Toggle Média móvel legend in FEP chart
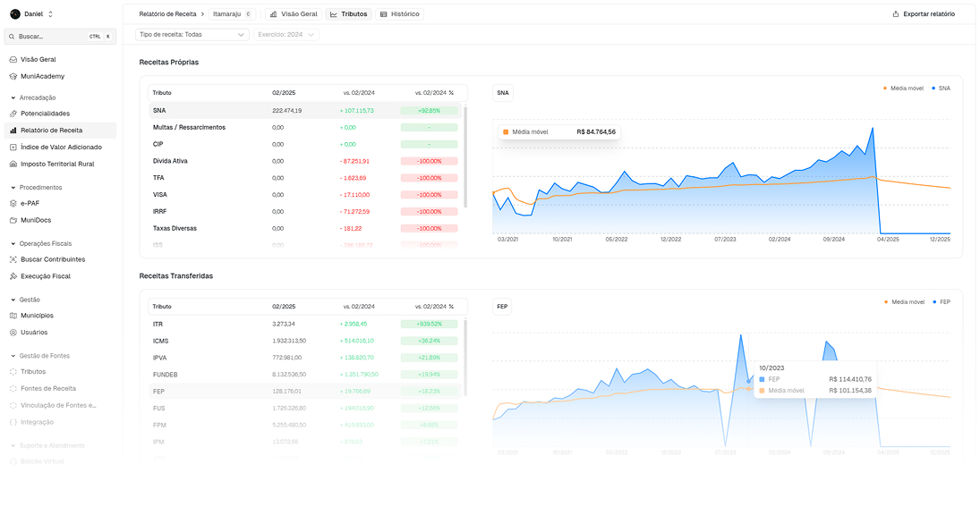Image resolution: width=980 pixels, height=507 pixels. coord(905,302)
